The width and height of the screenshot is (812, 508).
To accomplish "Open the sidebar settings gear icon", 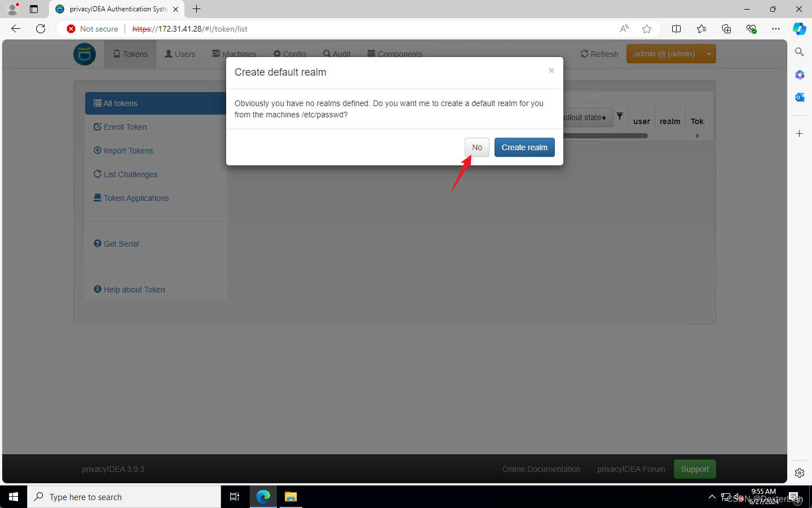I will click(x=800, y=473).
